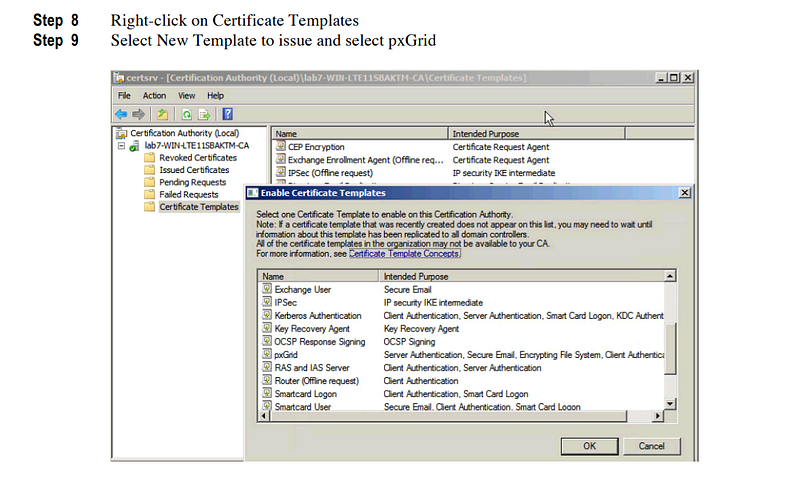800x485 pixels.
Task: Select Exchange Enrollment Agent in main list
Action: (x=365, y=160)
